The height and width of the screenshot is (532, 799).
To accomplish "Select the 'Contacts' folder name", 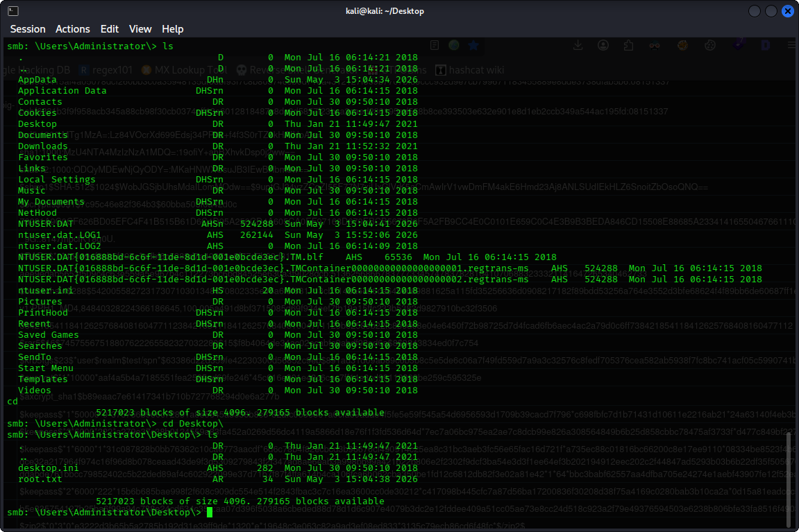I will coord(40,102).
